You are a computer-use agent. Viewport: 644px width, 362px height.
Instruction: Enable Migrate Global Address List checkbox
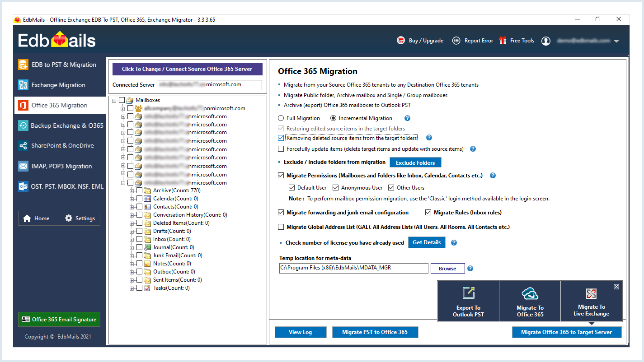pyautogui.click(x=281, y=227)
